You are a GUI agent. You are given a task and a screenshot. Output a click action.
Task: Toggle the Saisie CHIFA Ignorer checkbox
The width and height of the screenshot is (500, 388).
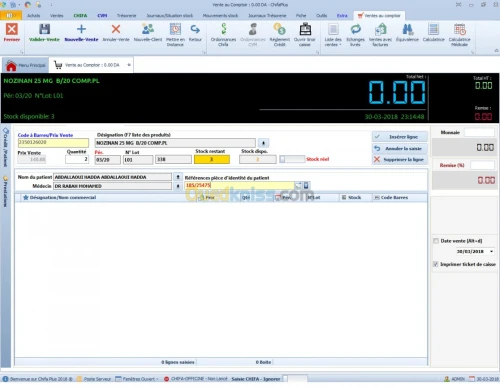pos(285,379)
